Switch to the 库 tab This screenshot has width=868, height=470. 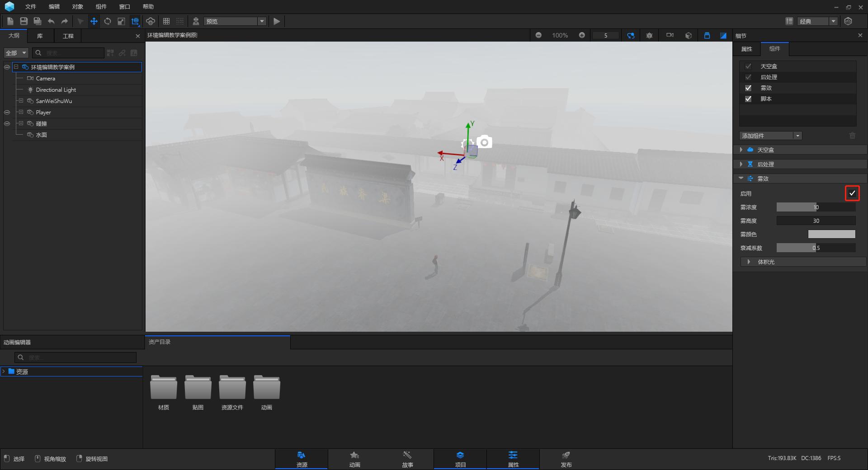[x=40, y=36]
